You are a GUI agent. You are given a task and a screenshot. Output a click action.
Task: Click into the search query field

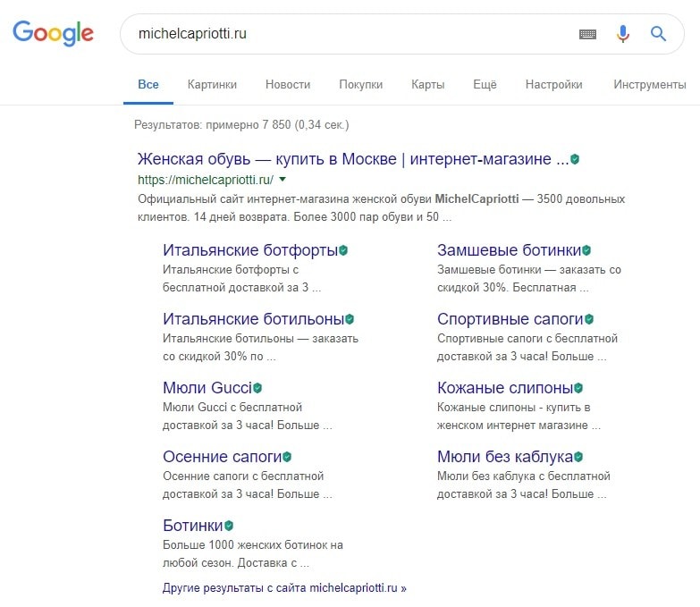point(349,34)
